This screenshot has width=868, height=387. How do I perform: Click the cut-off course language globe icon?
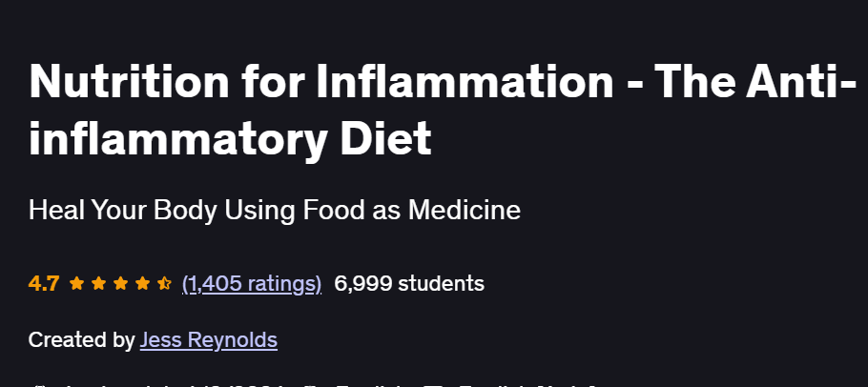[312, 385]
